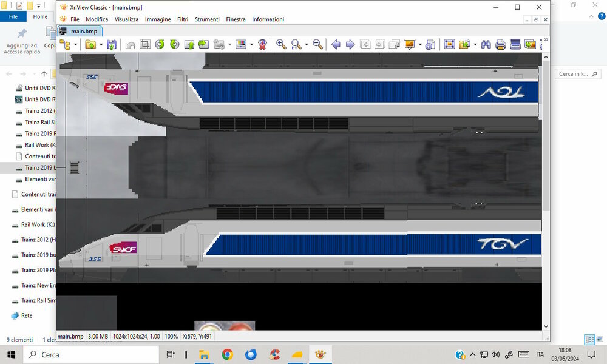The width and height of the screenshot is (607, 364).
Task: Click the JPEG lossless transformation icon
Action: pyautogui.click(x=219, y=44)
